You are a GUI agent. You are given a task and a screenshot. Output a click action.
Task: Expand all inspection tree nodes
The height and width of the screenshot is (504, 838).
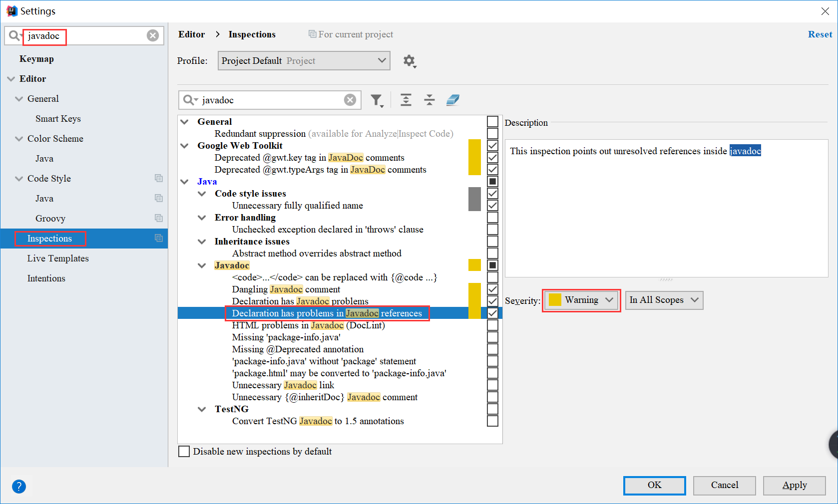tap(406, 100)
